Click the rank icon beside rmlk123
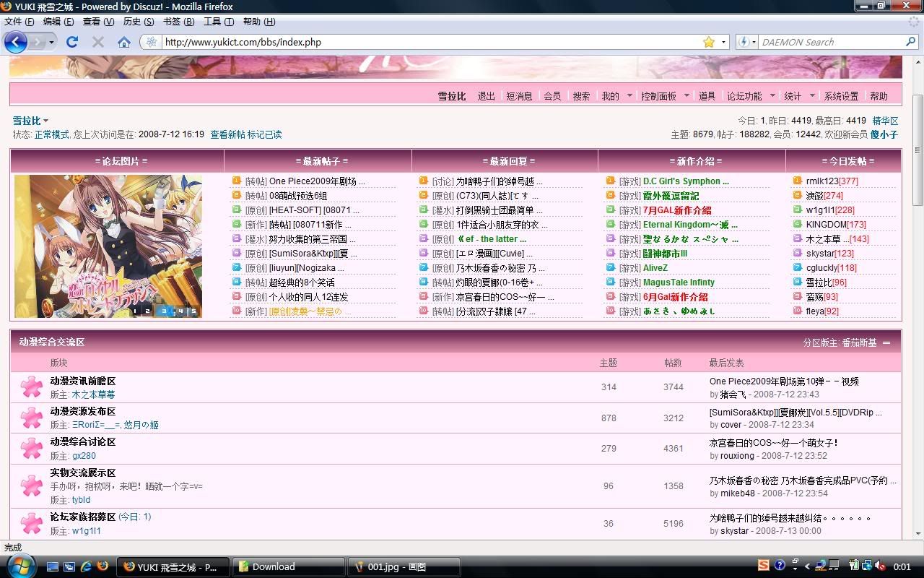924x578 pixels. pos(797,181)
